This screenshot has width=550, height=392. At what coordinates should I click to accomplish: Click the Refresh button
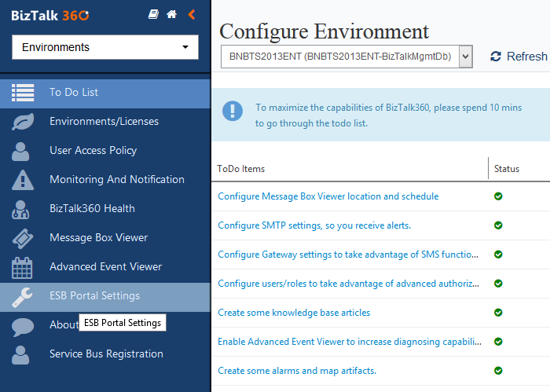(x=519, y=57)
